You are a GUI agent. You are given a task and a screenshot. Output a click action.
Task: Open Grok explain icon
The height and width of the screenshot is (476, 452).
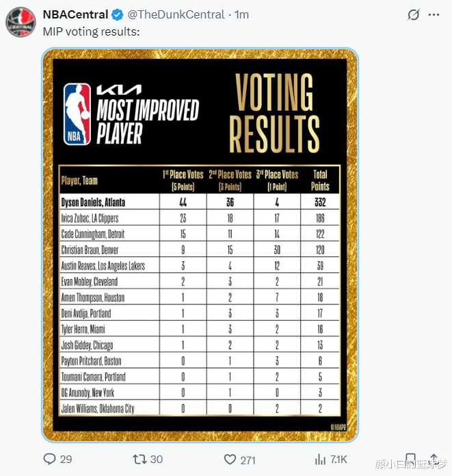413,14
